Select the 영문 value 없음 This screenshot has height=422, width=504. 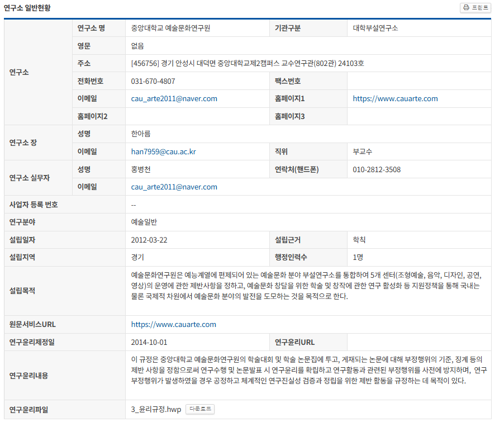[137, 46]
